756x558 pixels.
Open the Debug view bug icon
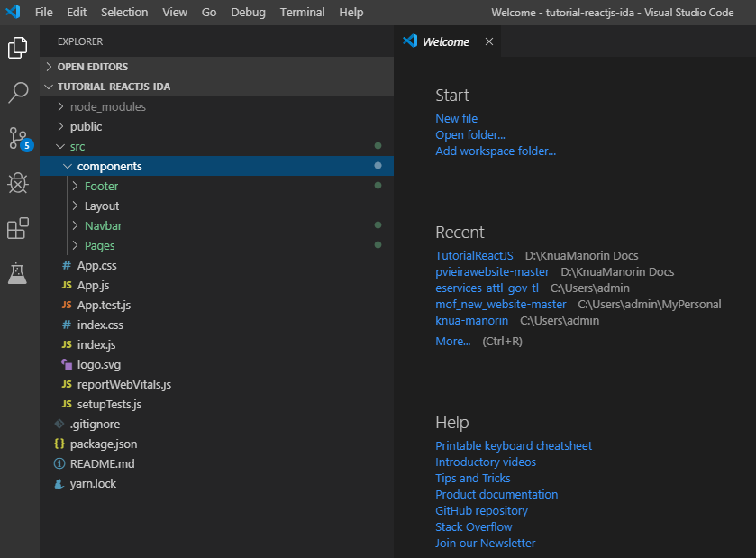[18, 183]
